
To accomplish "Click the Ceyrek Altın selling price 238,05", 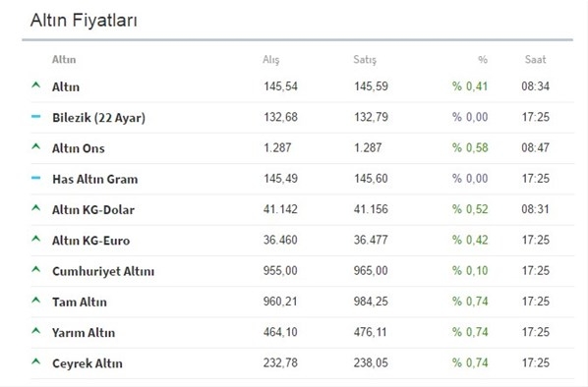I will click(x=371, y=362).
